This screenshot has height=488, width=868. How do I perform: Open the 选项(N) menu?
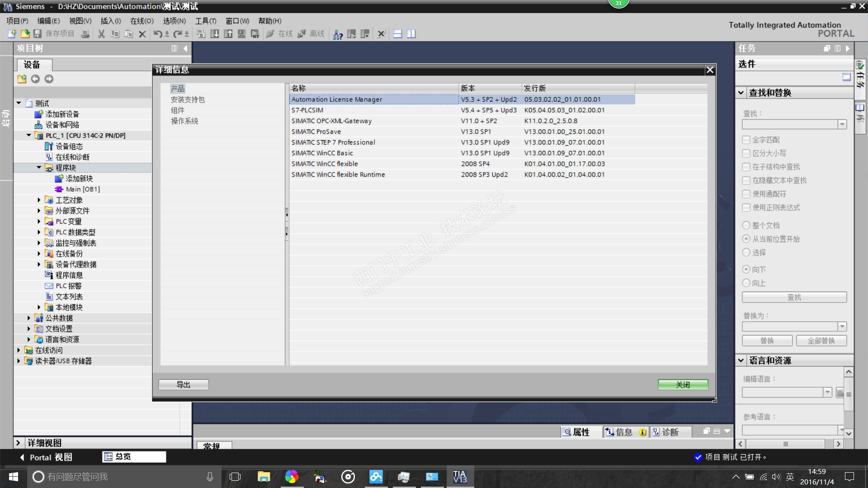coord(174,21)
